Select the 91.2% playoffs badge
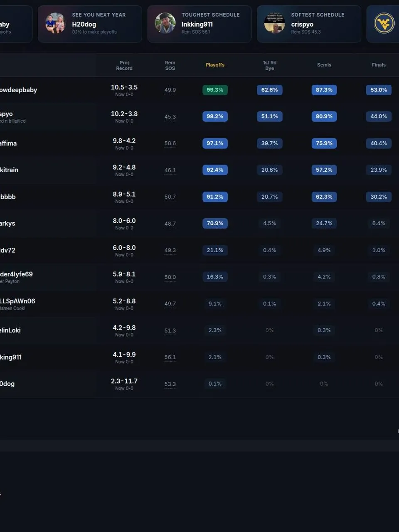Image resolution: width=399 pixels, height=532 pixels. 215,197
